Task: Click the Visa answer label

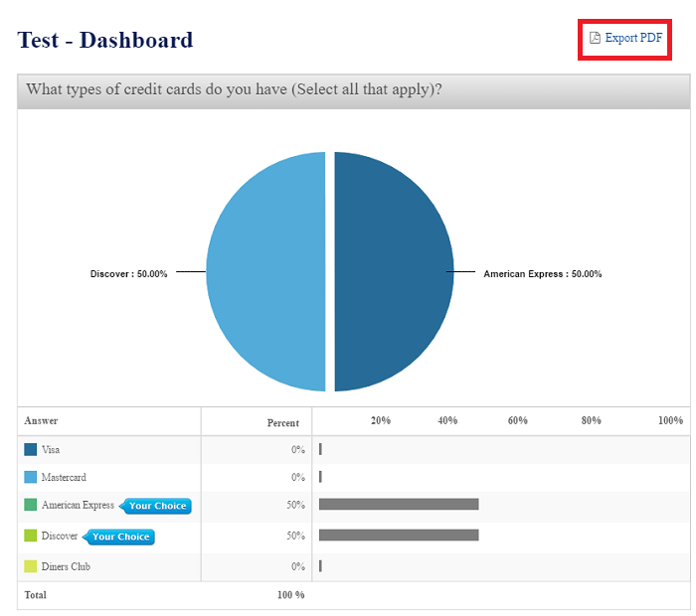Action: (51, 450)
